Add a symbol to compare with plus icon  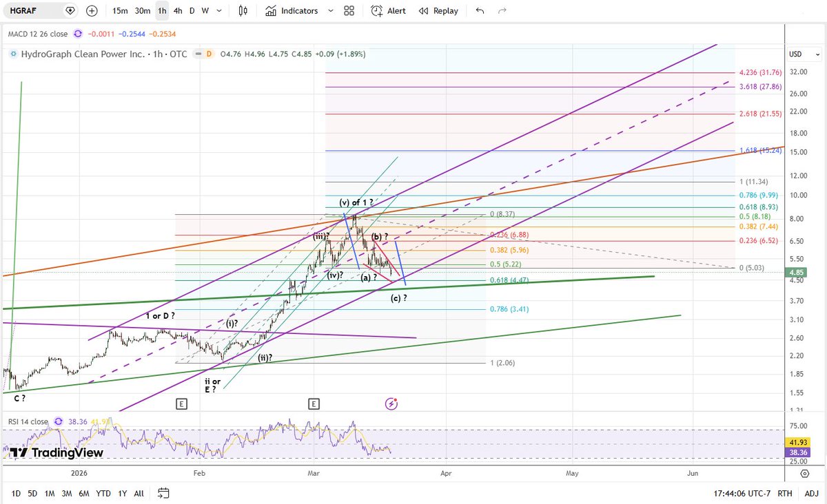[92, 11]
